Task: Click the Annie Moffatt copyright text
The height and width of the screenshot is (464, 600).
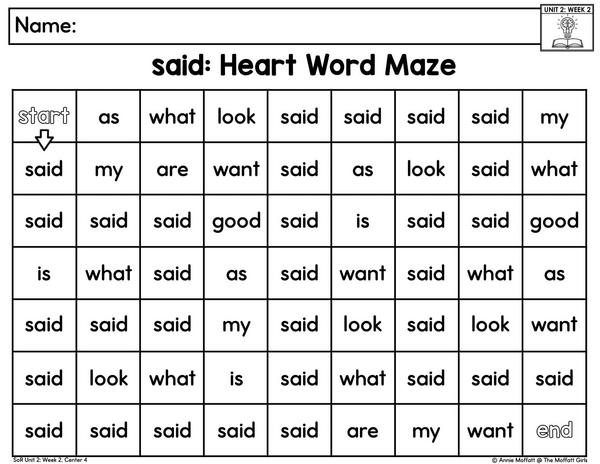Action: click(539, 460)
